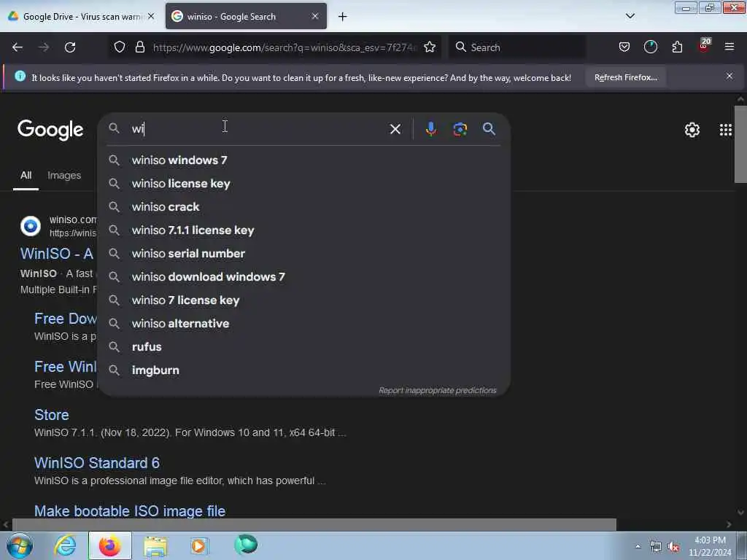The image size is (747, 560).
Task: Choose suggestion imgburn
Action: (x=304, y=370)
